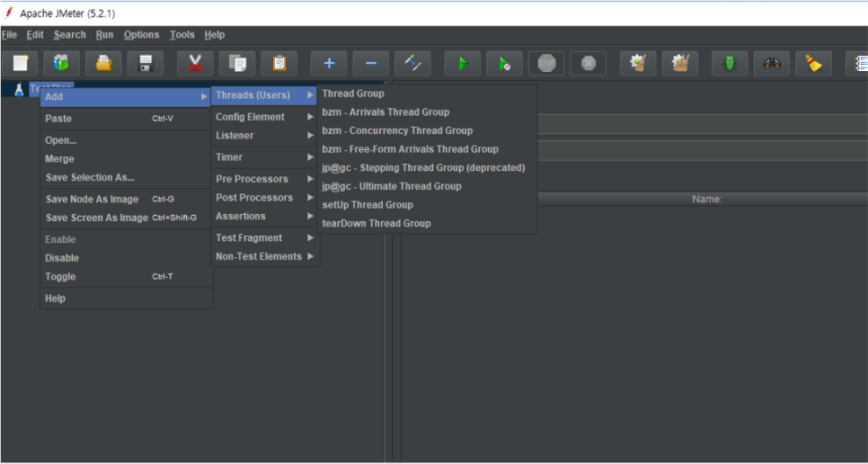Viewport: 868px width, 464px height.
Task: Expand the Add submenu entry
Action: 126,97
